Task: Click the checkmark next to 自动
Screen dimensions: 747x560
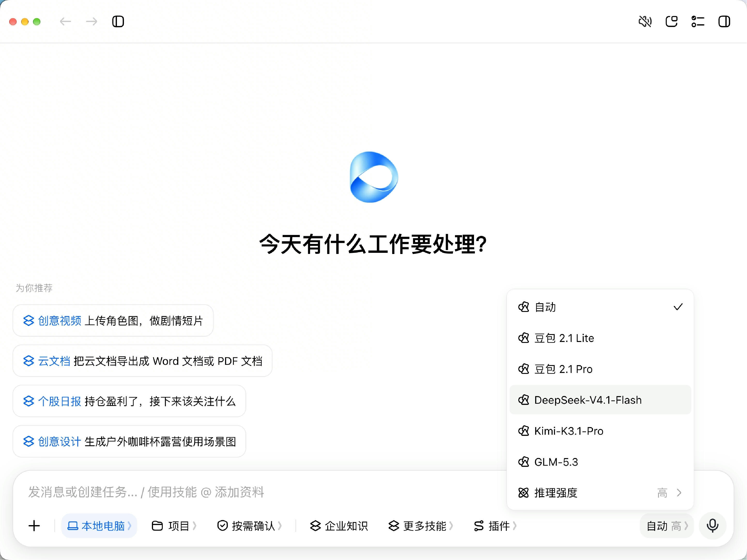Action: (x=678, y=307)
